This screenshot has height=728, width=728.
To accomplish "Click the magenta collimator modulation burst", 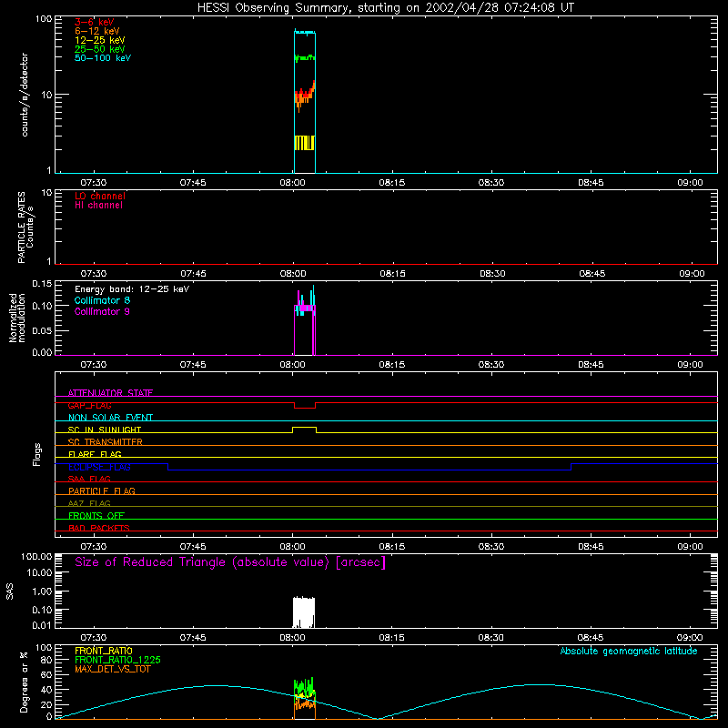I will pyautogui.click(x=305, y=308).
